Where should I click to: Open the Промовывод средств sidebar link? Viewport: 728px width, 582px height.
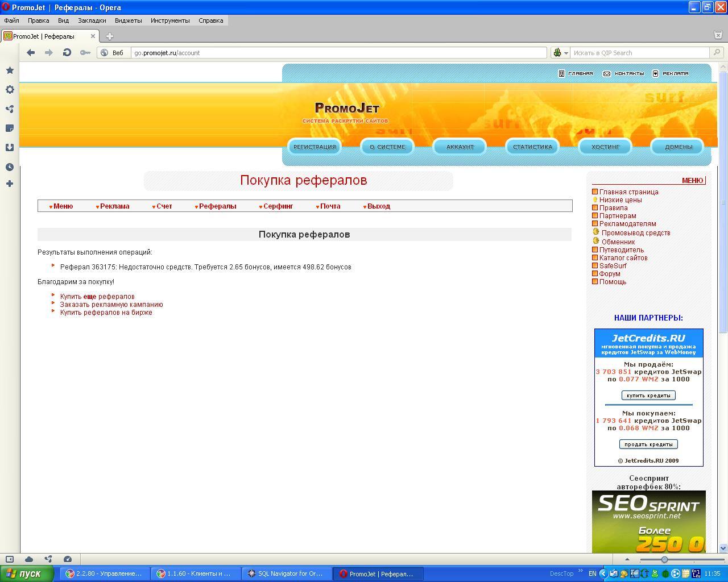click(x=636, y=233)
